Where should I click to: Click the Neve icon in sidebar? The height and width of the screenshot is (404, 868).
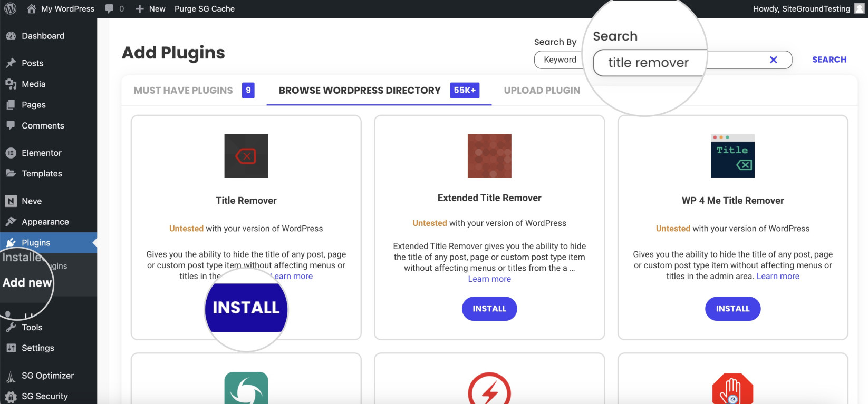(11, 201)
